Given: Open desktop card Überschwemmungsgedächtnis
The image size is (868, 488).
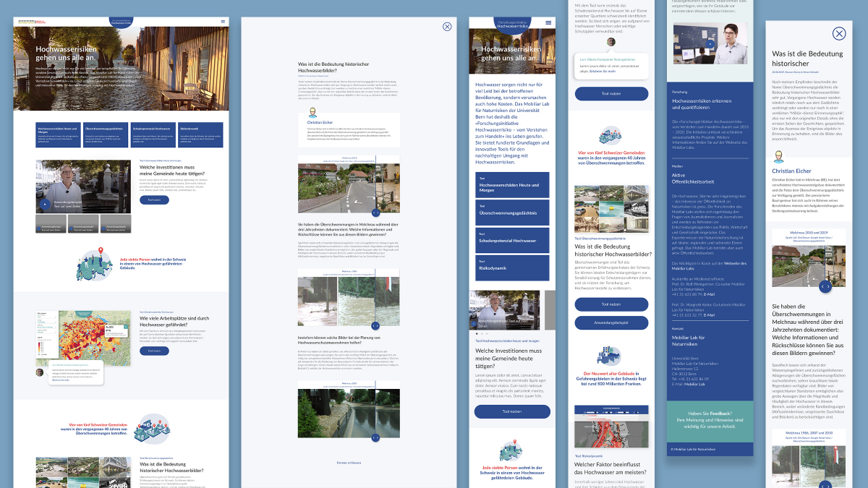Looking at the screenshot, I should coord(106,137).
